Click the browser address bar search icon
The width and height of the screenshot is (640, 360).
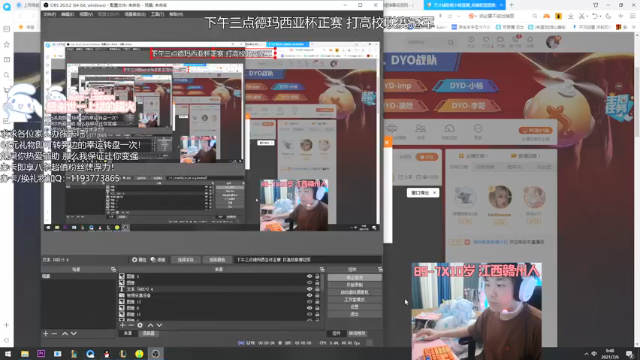[535, 16]
